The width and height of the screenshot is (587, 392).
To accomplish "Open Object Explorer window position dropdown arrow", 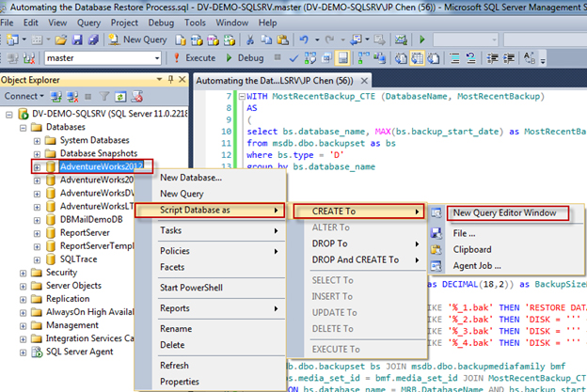I will click(x=159, y=79).
